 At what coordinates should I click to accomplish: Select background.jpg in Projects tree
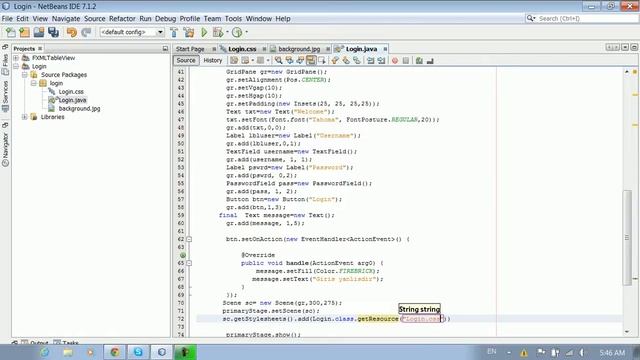[79, 109]
